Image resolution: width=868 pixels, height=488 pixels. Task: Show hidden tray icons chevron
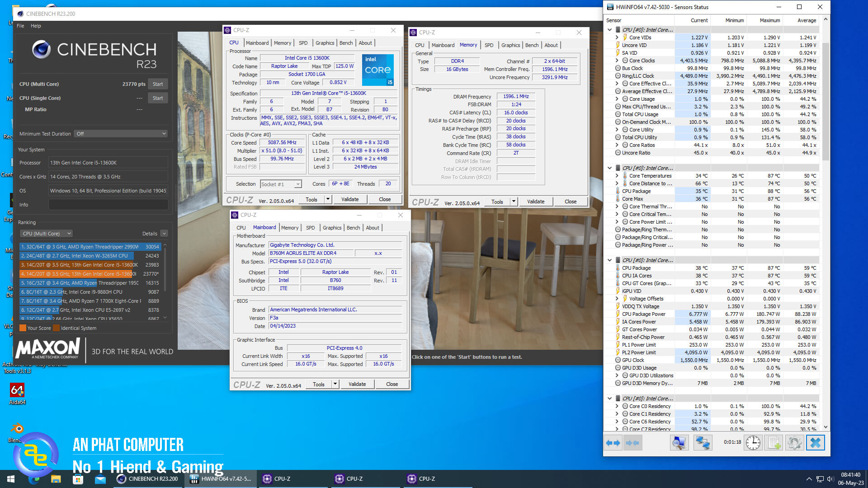point(809,479)
